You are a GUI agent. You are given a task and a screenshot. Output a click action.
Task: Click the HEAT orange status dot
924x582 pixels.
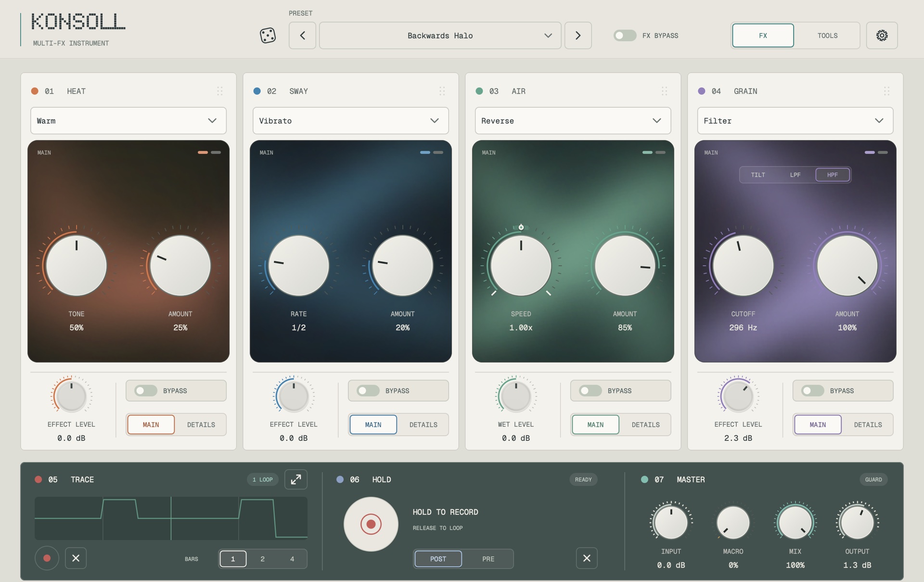click(35, 91)
